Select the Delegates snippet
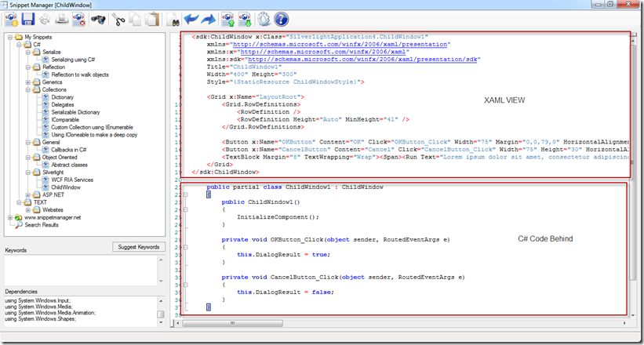The width and height of the screenshot is (644, 345). (63, 105)
